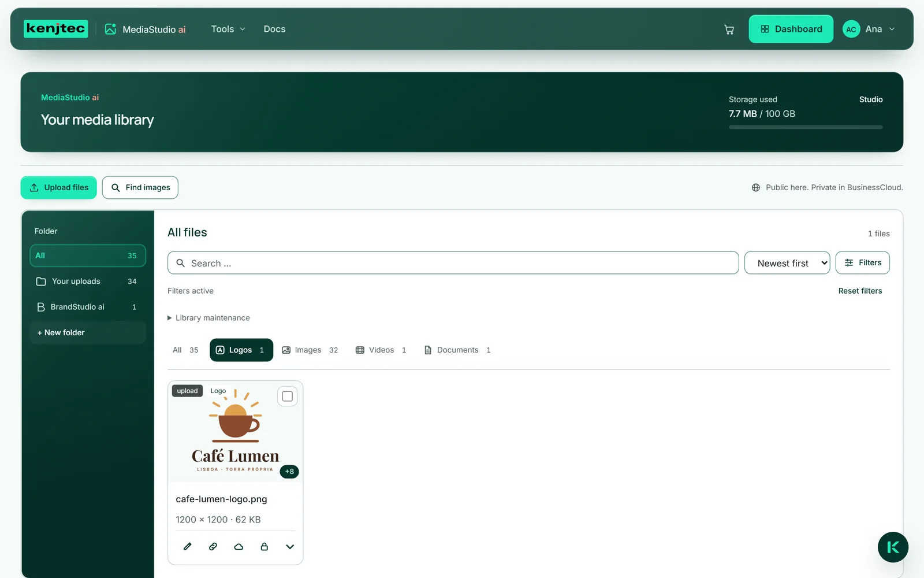This screenshot has width=924, height=578.
Task: Click the lock icon on cafe-lumen-logo.png
Action: pos(264,547)
